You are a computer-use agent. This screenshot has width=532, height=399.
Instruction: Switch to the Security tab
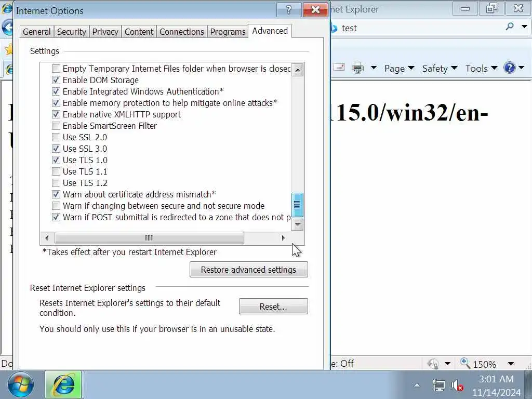71,32
